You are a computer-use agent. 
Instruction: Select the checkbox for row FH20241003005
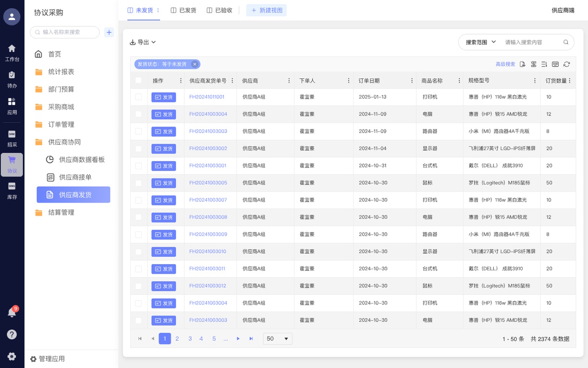(138, 183)
